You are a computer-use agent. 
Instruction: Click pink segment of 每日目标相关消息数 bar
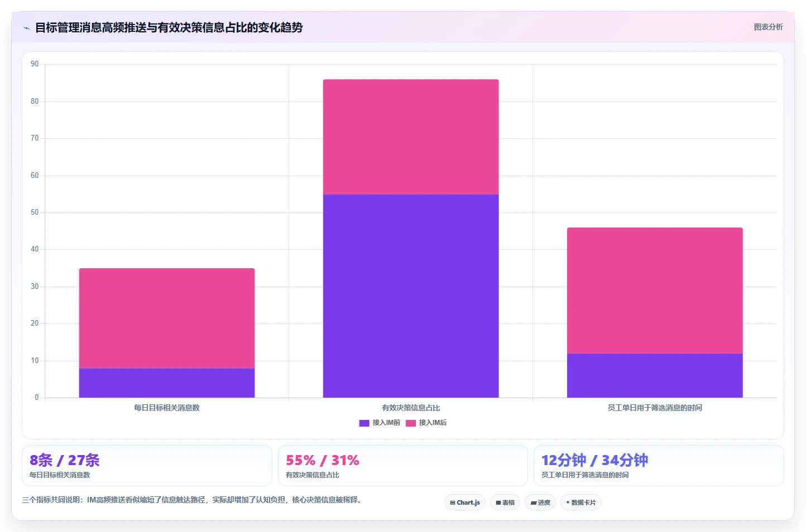167,318
